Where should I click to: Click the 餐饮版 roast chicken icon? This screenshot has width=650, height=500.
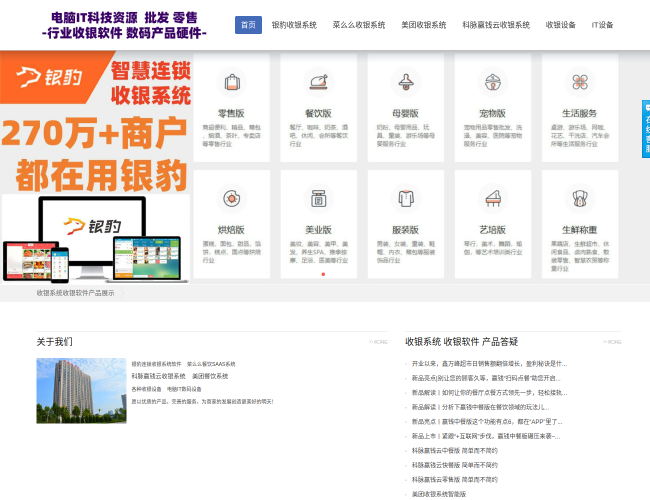click(319, 82)
